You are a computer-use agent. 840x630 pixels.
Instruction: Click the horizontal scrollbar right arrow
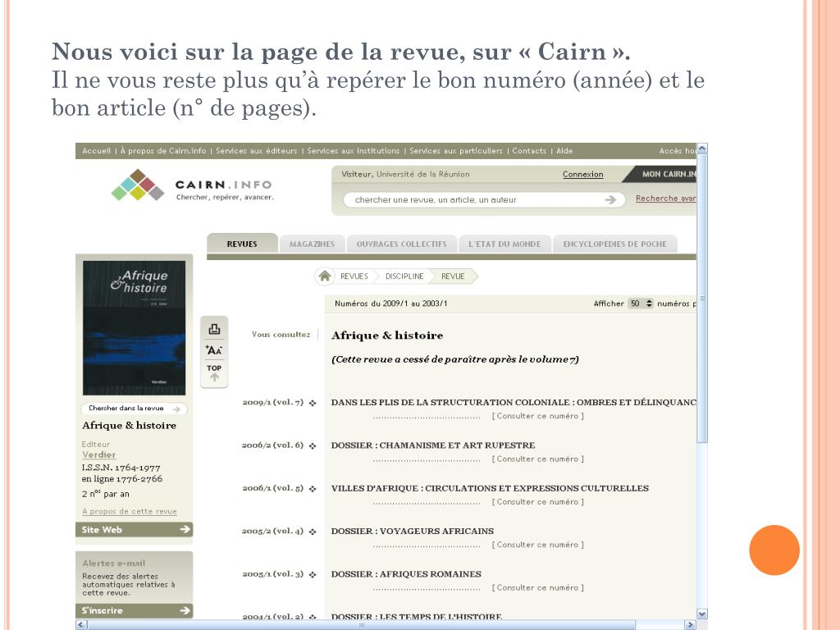coord(691,624)
